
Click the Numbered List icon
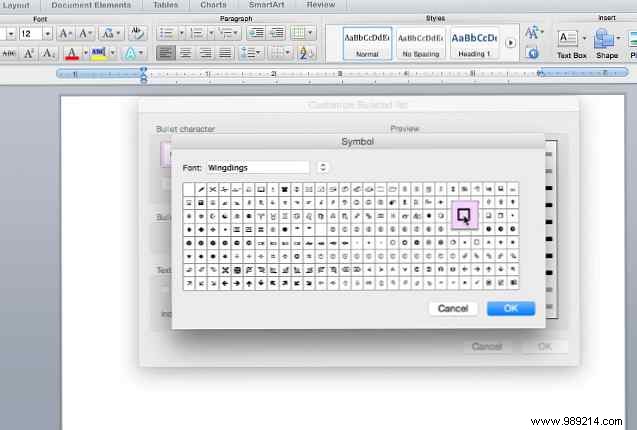point(197,33)
